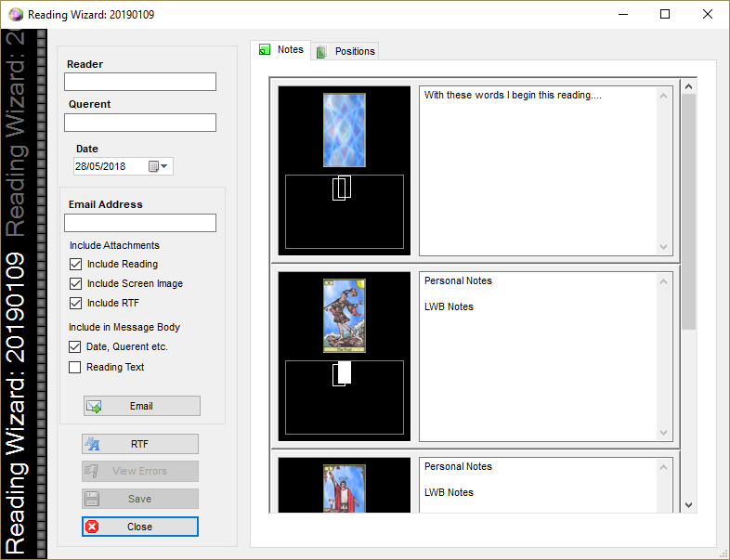Click the Save button
The image size is (730, 560).
pyautogui.click(x=140, y=499)
